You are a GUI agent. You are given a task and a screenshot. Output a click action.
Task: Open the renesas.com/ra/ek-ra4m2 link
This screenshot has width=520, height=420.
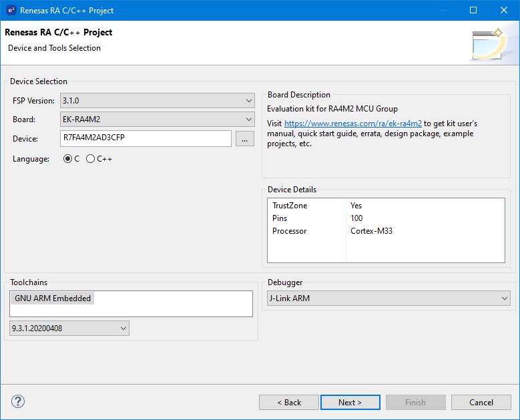(353, 124)
